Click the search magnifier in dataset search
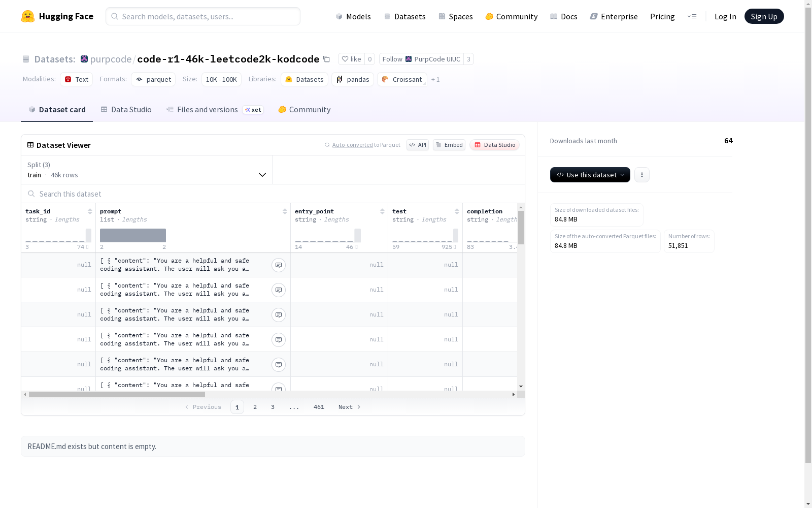The image size is (812, 508). (31, 194)
